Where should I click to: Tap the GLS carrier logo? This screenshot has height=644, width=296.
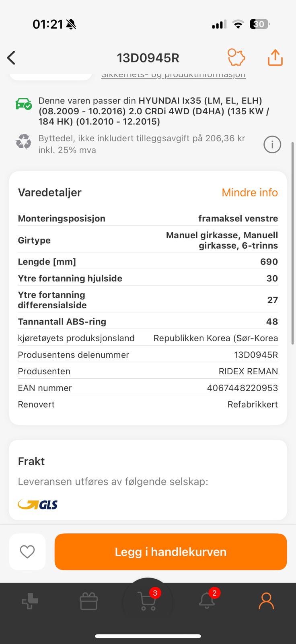tap(38, 504)
